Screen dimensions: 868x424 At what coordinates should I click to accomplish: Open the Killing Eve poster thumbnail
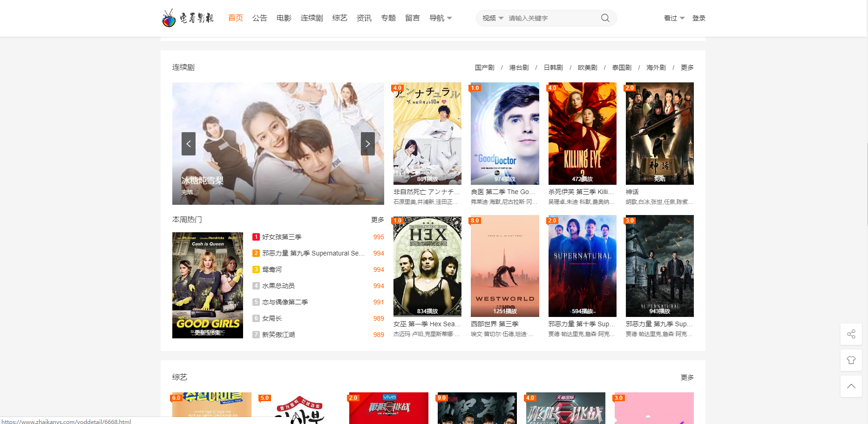click(x=583, y=134)
